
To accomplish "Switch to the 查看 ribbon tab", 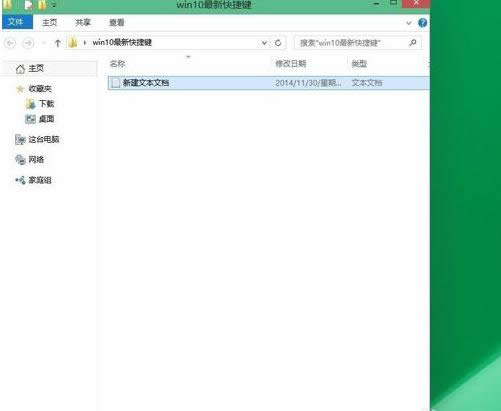I will click(117, 22).
